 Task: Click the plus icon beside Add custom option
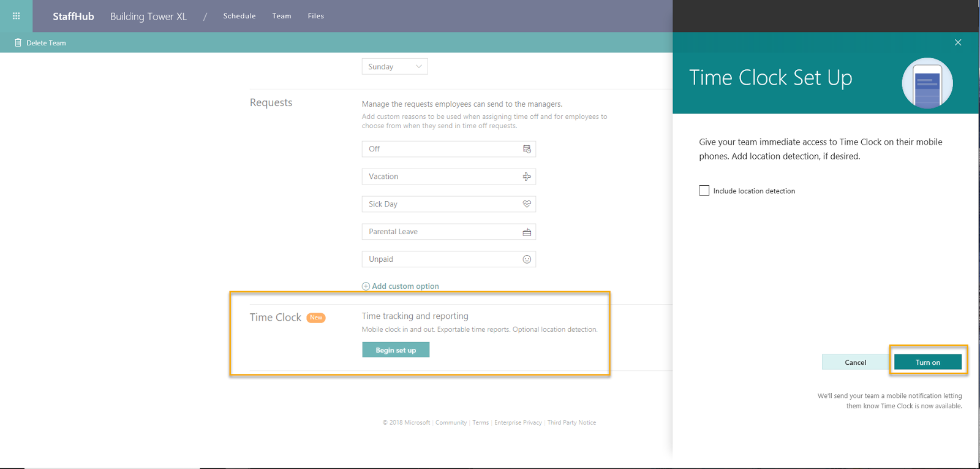[366, 286]
